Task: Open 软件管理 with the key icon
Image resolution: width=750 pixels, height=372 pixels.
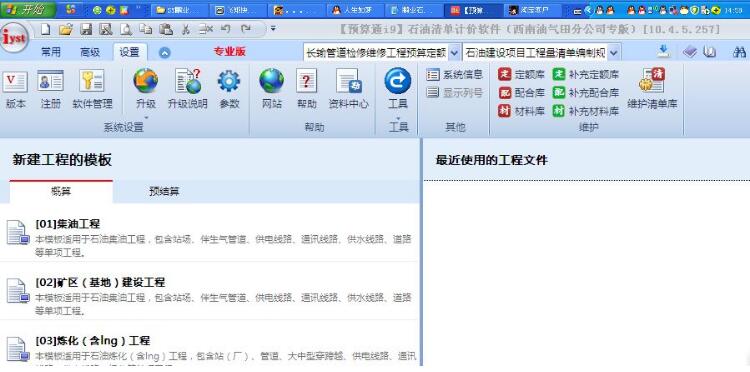Action: (92, 89)
